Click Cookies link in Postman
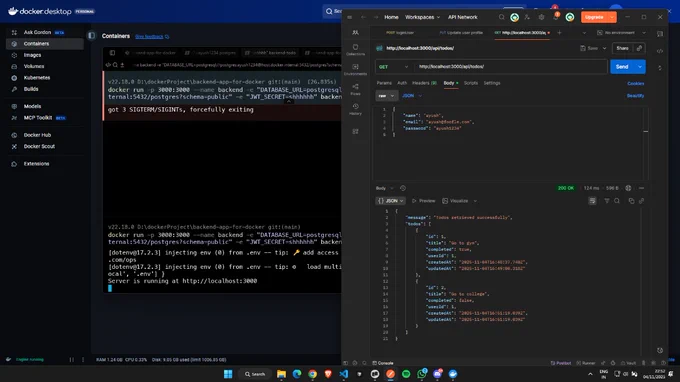Image resolution: width=680 pixels, height=382 pixels. (635, 83)
